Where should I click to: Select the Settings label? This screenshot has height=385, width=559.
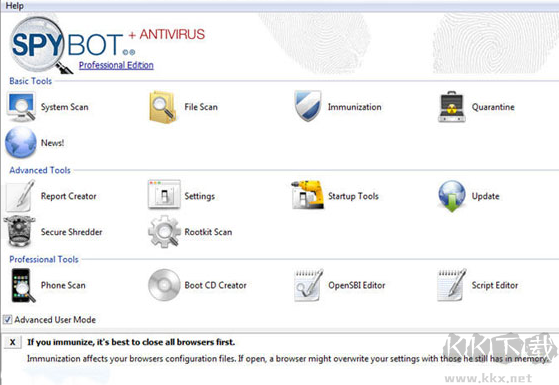point(200,196)
